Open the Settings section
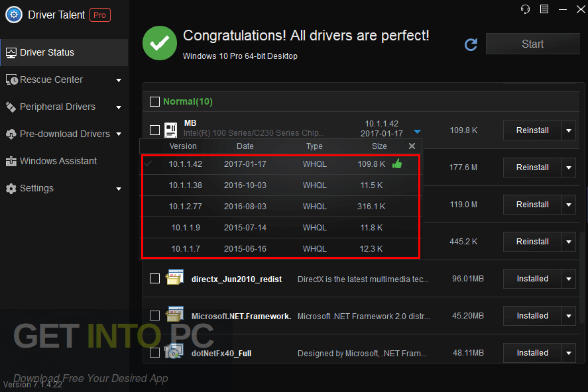Viewport: 588px width, 392px height. (64, 188)
